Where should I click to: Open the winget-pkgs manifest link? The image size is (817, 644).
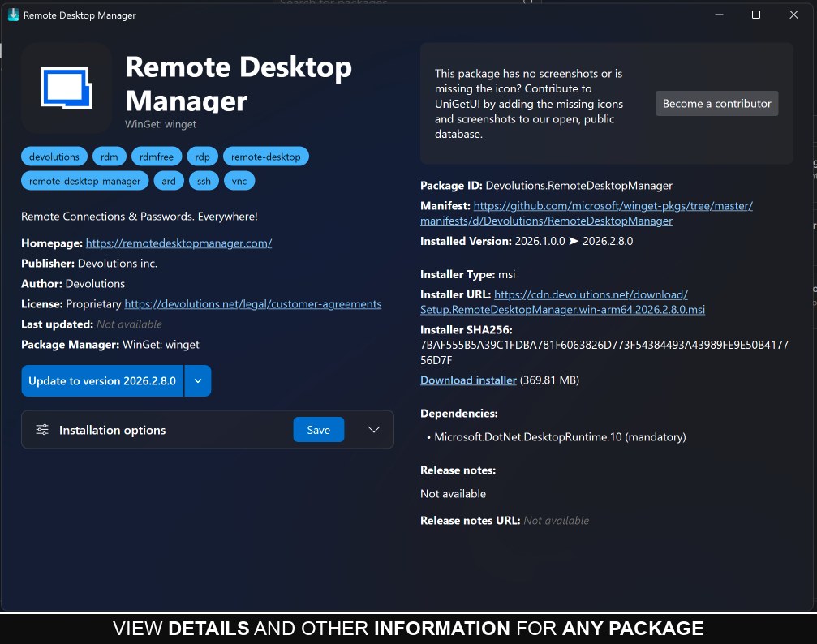click(586, 213)
